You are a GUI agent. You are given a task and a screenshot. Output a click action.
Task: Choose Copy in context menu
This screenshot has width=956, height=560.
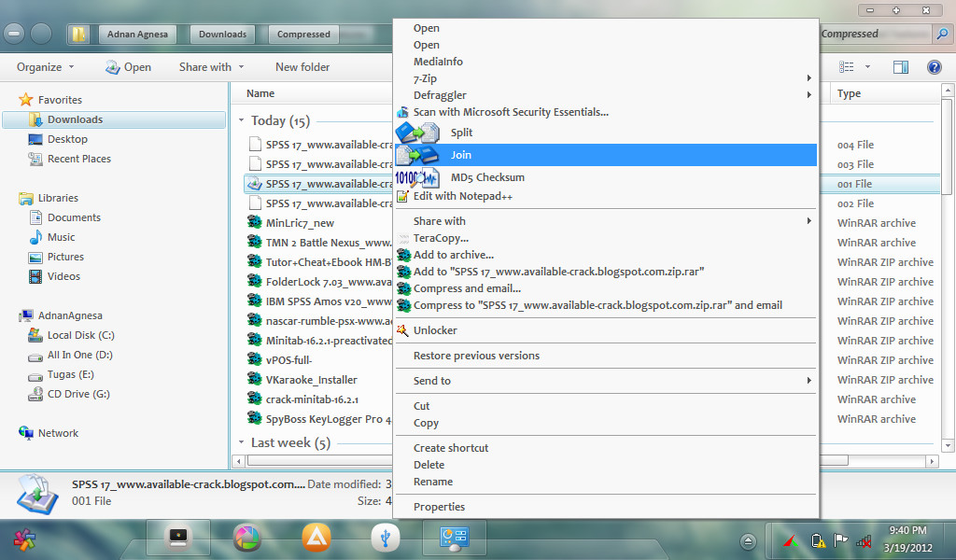426,423
